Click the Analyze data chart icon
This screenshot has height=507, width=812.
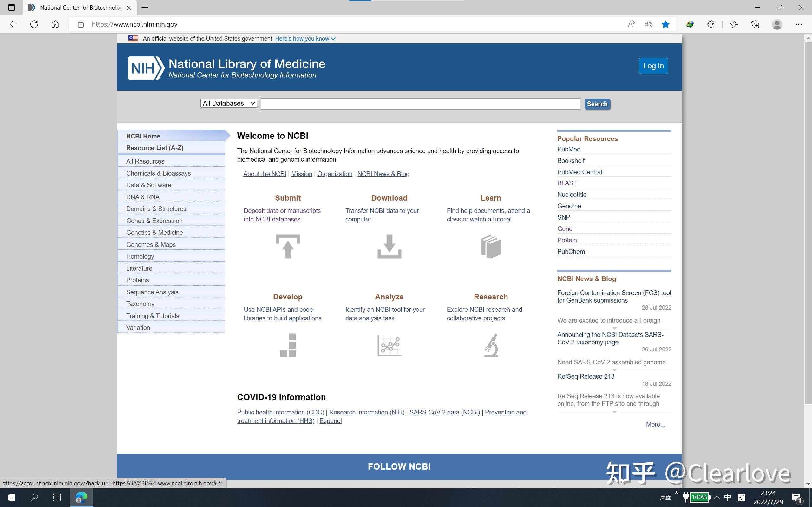click(389, 345)
